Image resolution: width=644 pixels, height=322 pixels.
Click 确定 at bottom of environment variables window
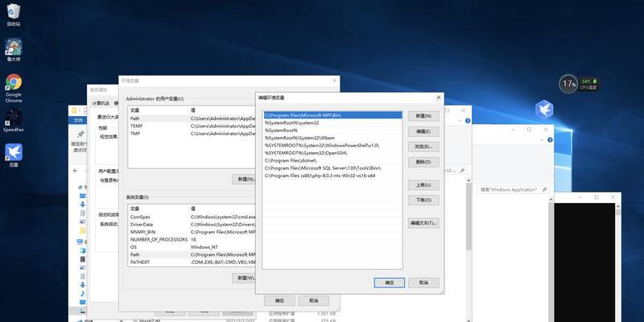(279, 300)
